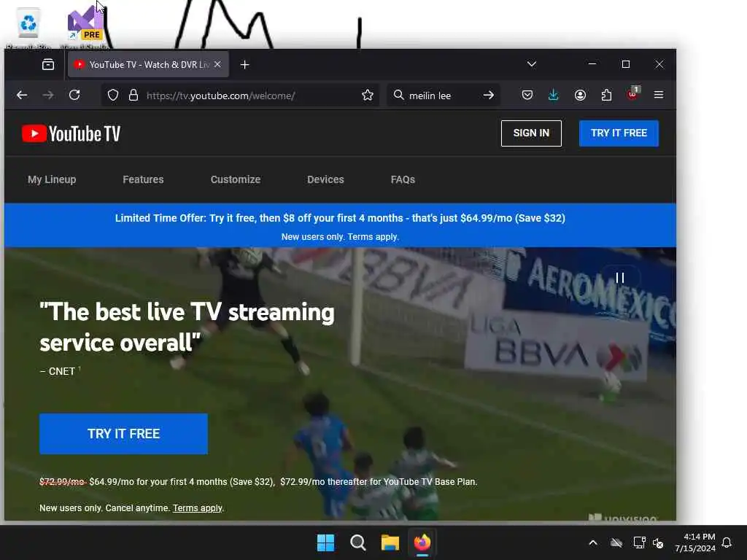Open the Firefox hamburger application menu
The width and height of the screenshot is (747, 560).
659,95
